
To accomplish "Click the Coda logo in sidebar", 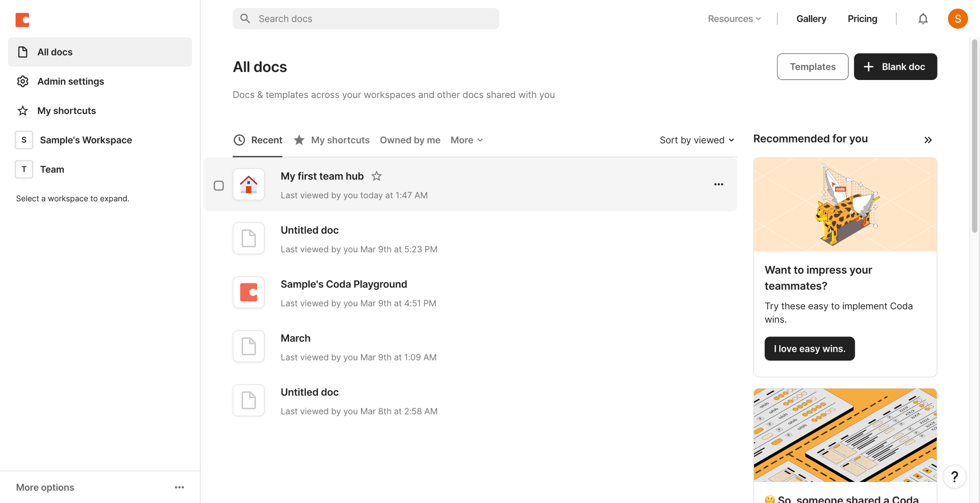I will click(x=22, y=20).
